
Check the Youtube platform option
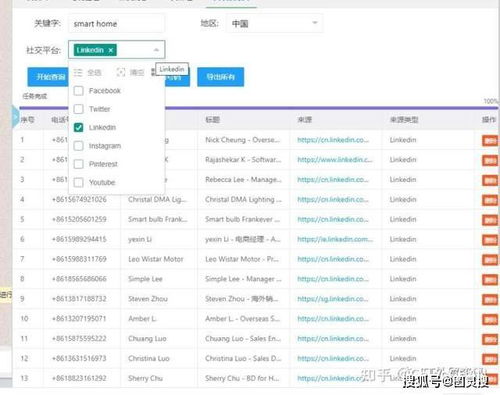click(x=79, y=182)
